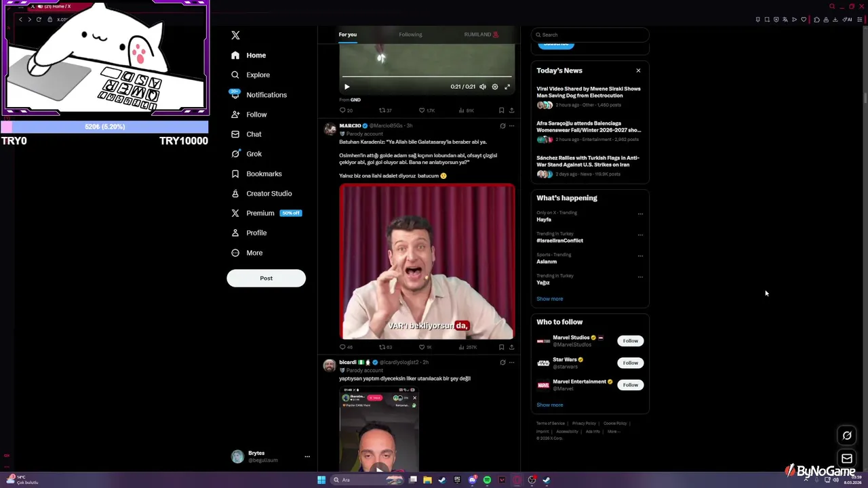
Task: Open more options for Aslanım trend
Action: click(x=640, y=256)
